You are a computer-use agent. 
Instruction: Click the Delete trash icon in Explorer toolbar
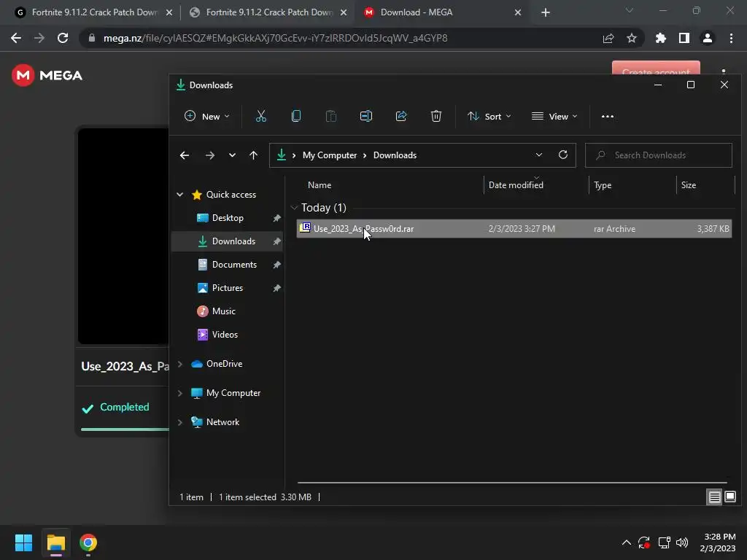436,116
